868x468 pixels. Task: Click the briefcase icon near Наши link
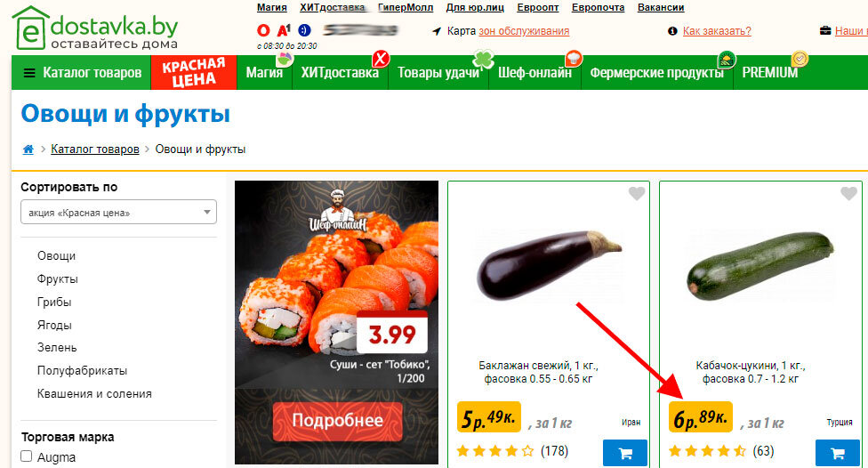pos(824,31)
